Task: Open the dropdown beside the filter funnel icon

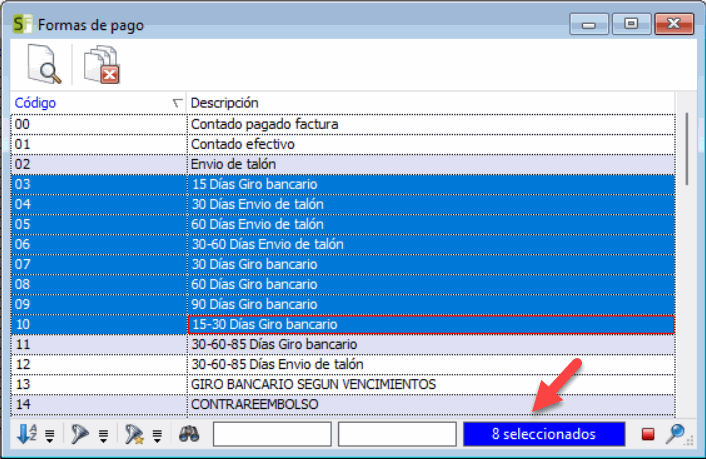Action: coord(104,435)
